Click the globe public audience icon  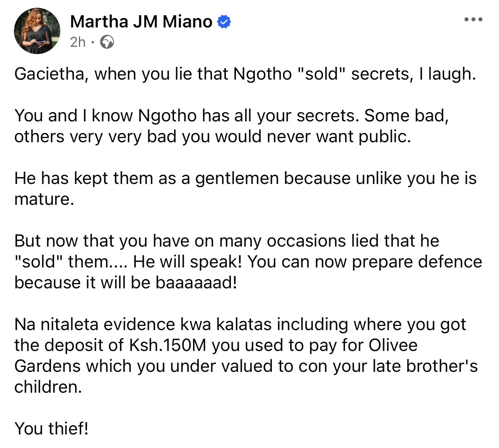click(107, 42)
